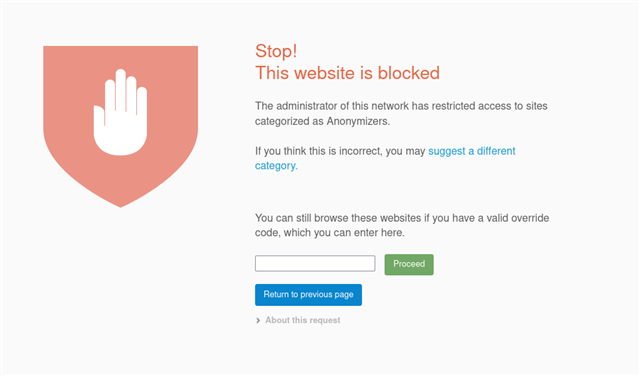Click the pointed bottom tip of the shield

coord(120,203)
